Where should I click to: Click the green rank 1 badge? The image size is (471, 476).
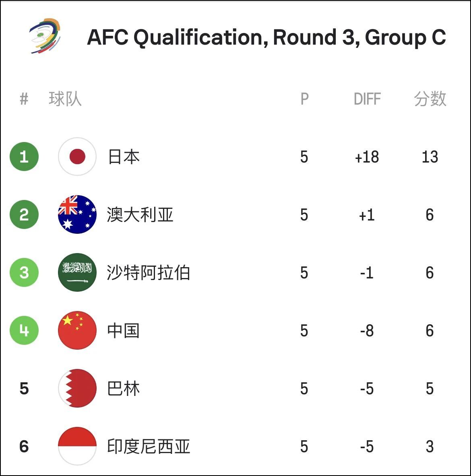(24, 157)
